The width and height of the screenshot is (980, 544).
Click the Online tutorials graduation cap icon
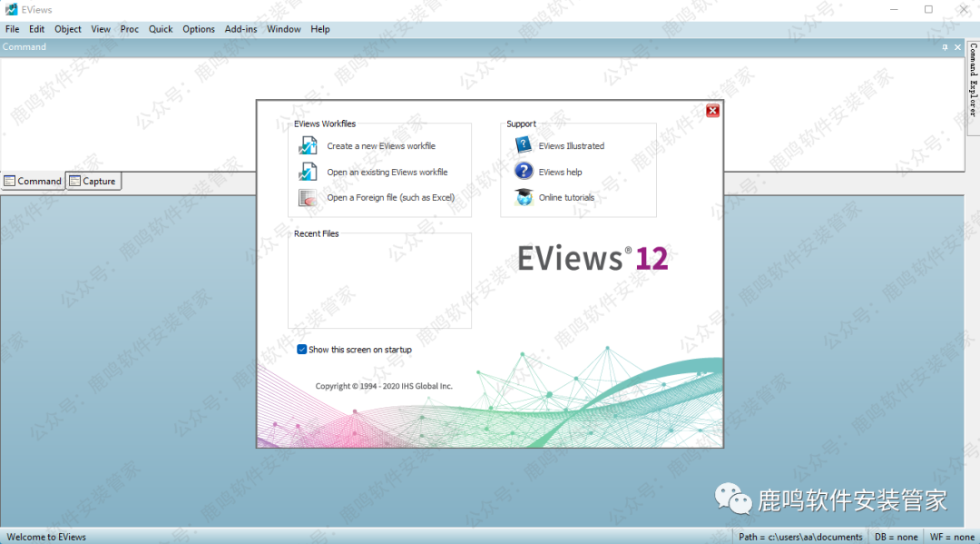click(524, 197)
